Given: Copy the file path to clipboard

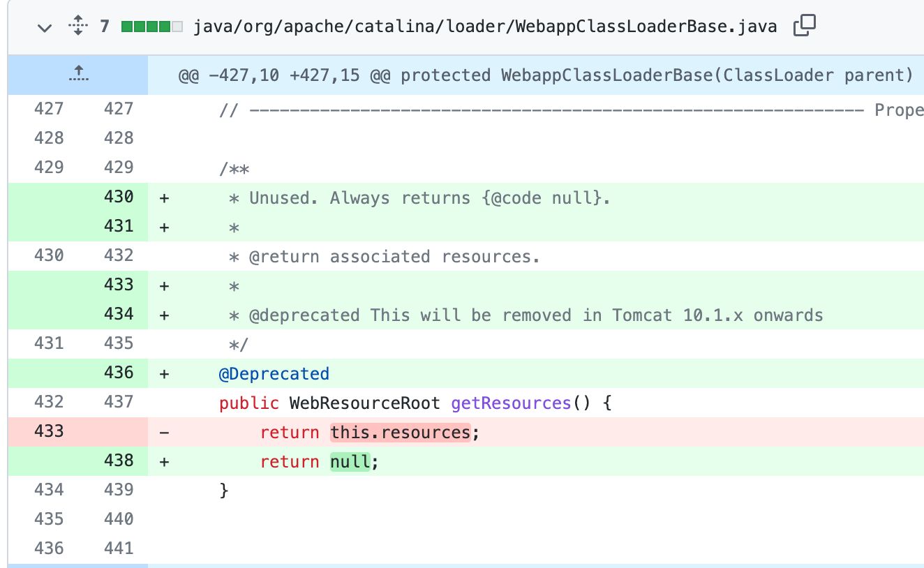Looking at the screenshot, I should pos(805,27).
